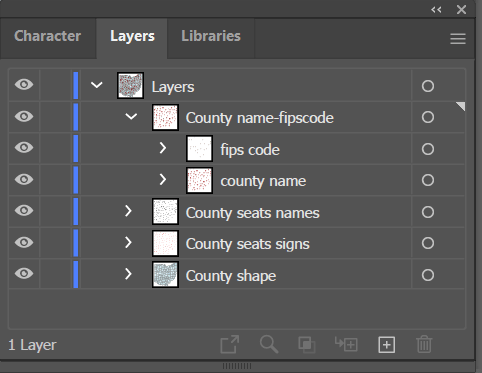
Task: Expand the fips code sublayer
Action: click(163, 148)
